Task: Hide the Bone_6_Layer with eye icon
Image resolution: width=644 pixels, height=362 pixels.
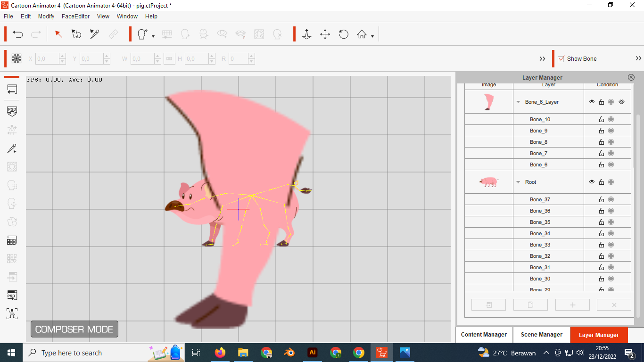Action: coord(592,102)
